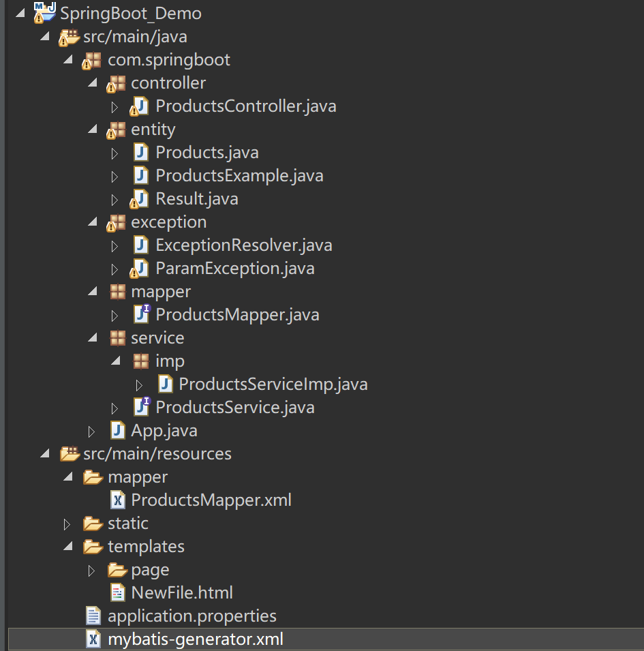Click the application.properties file icon
The image size is (644, 651).
pos(93,616)
